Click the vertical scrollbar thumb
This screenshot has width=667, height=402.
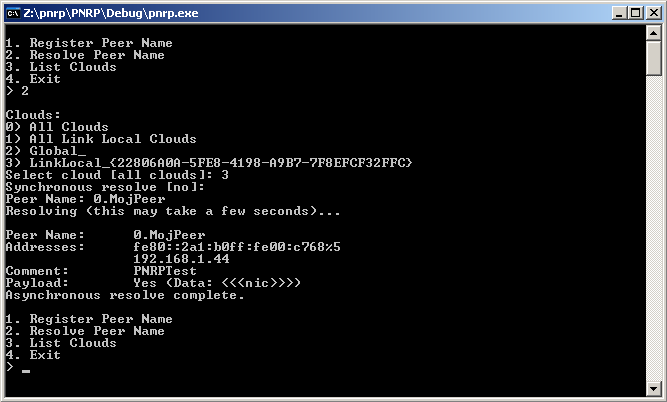click(x=653, y=58)
